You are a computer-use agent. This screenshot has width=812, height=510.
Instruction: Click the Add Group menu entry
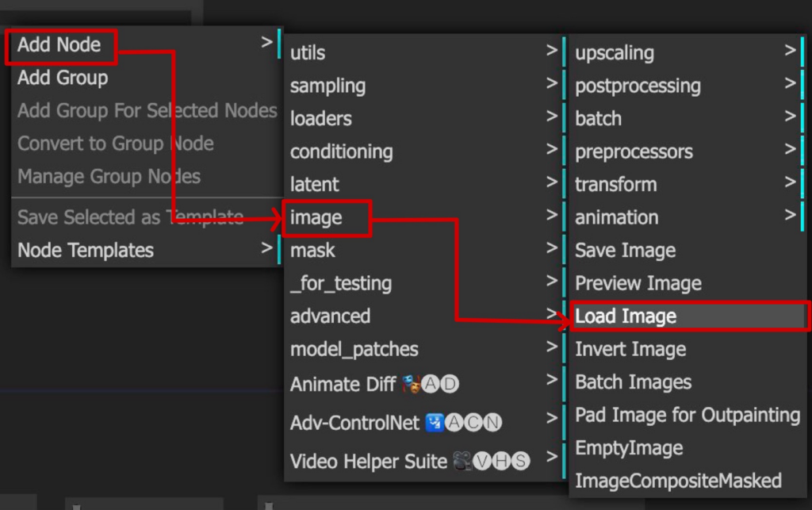click(63, 78)
